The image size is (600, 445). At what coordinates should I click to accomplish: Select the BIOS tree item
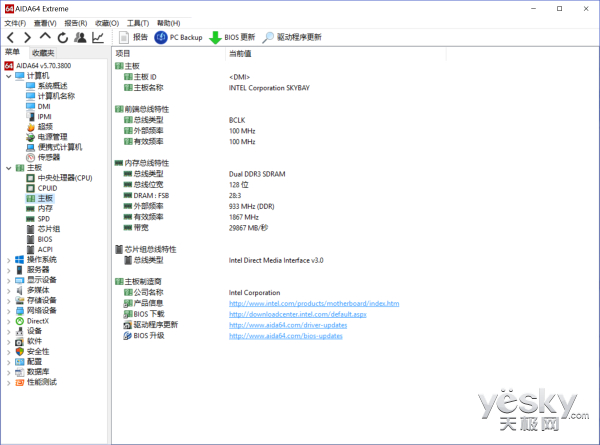point(39,239)
